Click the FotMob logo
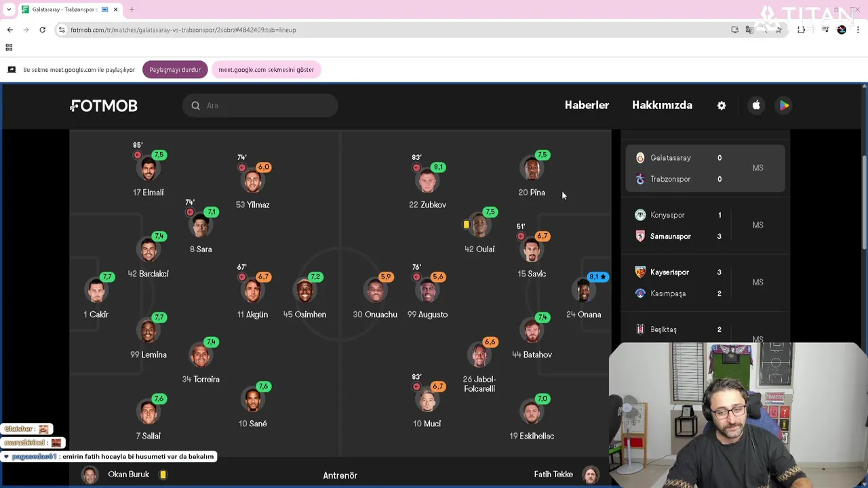Viewport: 868px width, 488px height. point(104,106)
